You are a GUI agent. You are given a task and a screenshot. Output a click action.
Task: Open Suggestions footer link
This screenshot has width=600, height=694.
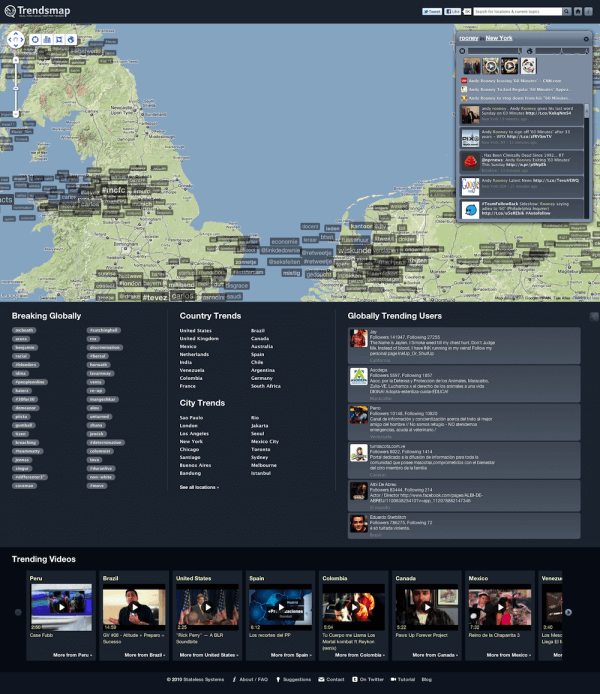tap(293, 679)
